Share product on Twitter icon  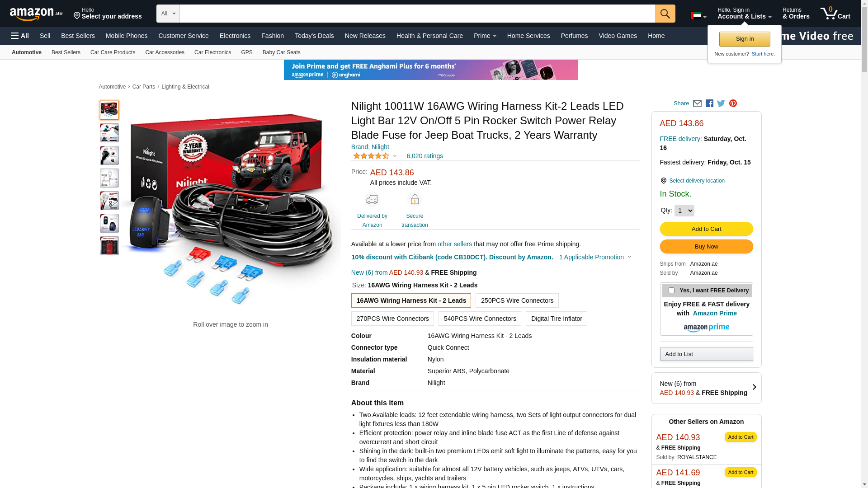click(x=721, y=103)
